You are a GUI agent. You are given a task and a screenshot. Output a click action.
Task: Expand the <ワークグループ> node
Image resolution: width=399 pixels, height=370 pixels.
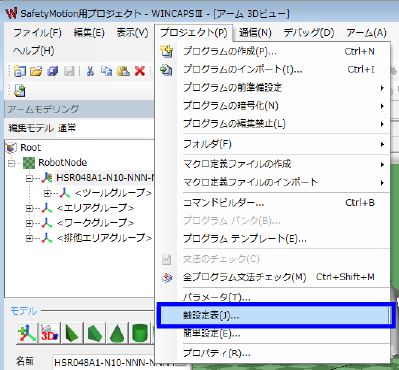tap(29, 223)
